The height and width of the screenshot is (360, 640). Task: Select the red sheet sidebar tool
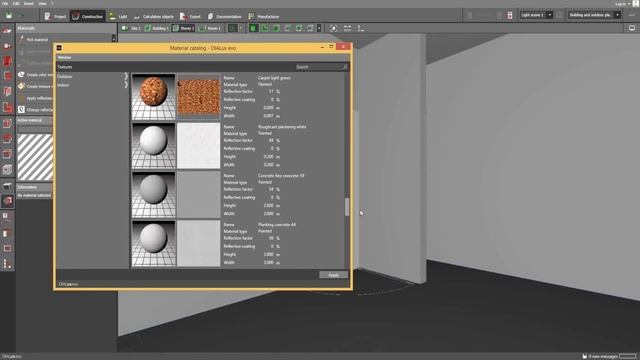click(x=7, y=91)
